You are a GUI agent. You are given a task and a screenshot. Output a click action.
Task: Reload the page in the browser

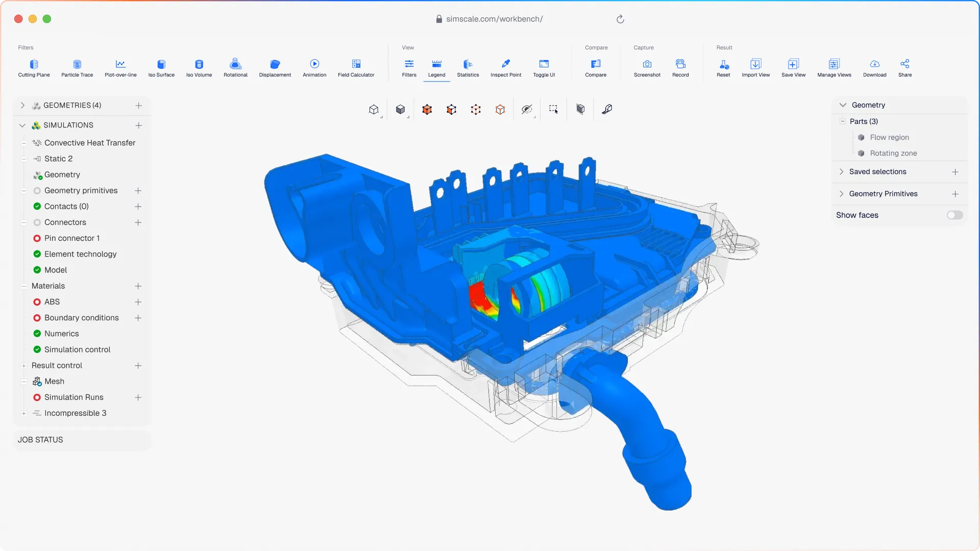click(x=620, y=19)
